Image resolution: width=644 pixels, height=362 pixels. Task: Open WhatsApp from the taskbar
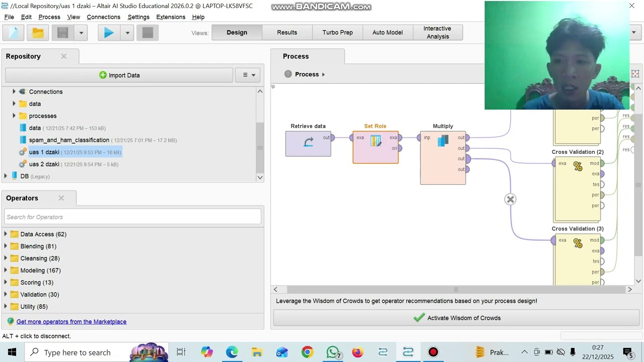(x=333, y=352)
